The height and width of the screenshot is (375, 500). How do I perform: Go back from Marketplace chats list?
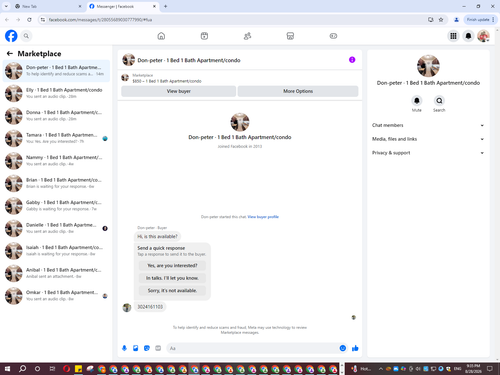[x=10, y=53]
